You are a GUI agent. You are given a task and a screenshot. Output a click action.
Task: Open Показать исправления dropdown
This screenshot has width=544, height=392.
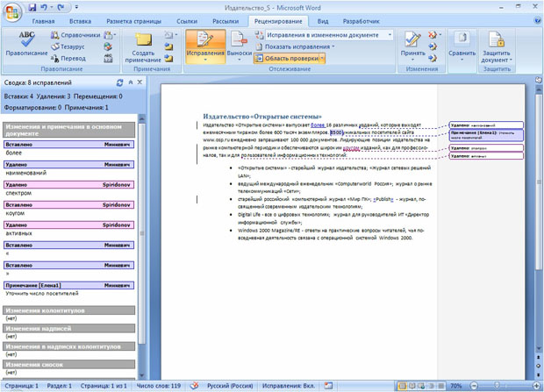(x=295, y=46)
